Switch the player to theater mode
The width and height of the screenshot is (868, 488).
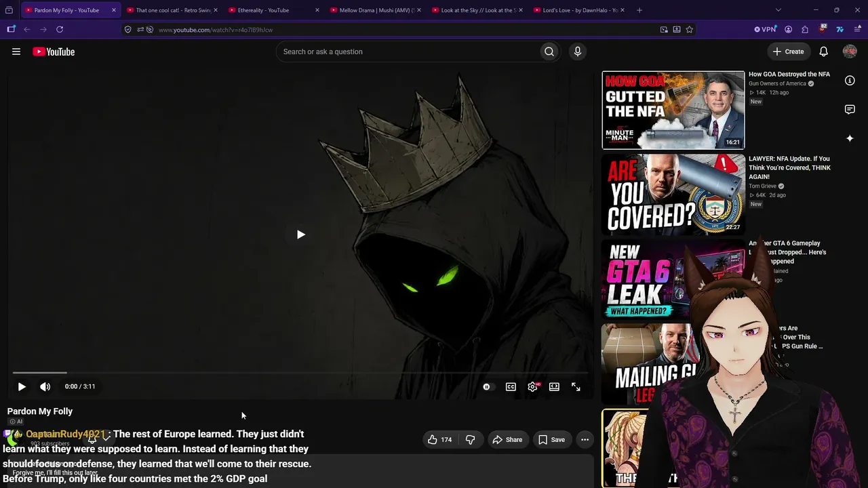(554, 386)
